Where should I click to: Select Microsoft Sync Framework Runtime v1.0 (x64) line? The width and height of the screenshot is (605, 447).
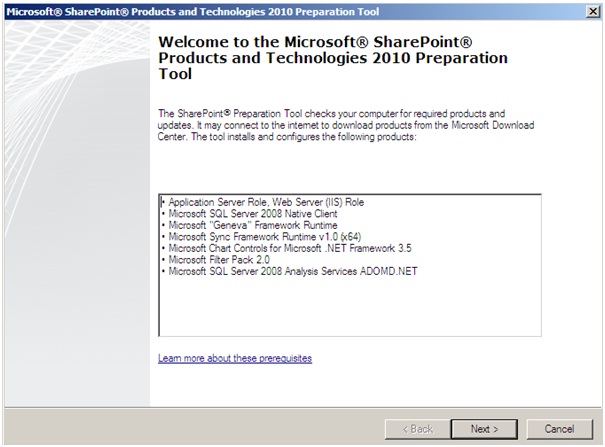click(x=264, y=237)
